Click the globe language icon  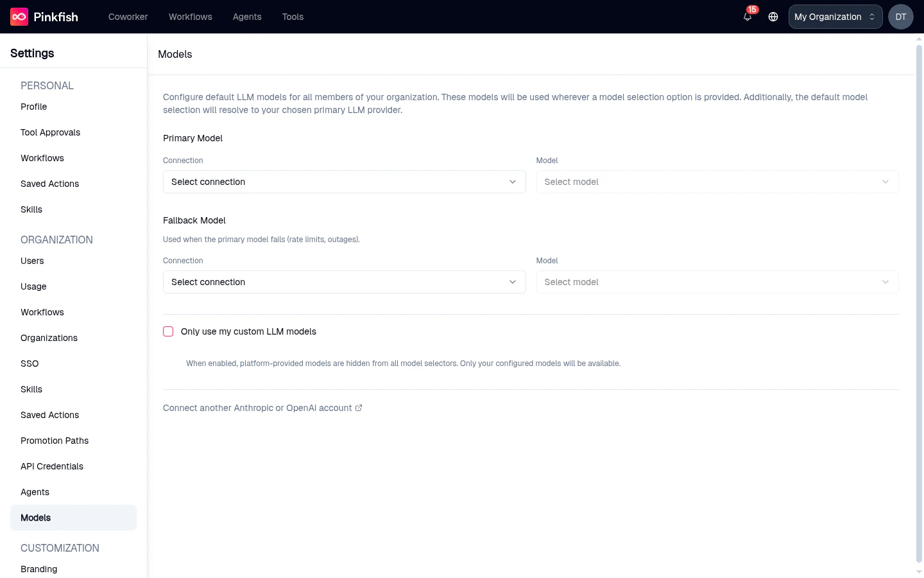pos(773,17)
